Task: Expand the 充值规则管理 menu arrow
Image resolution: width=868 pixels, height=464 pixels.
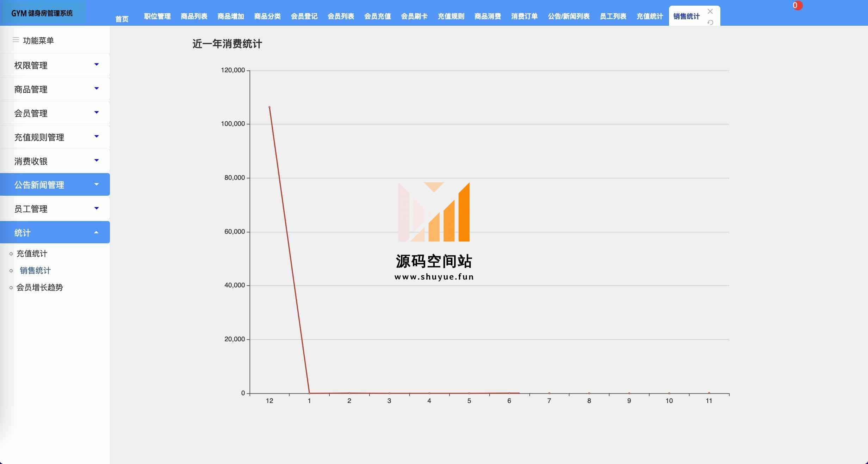Action: [97, 136]
